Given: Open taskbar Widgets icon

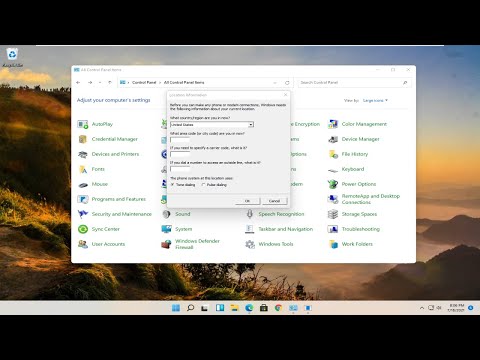Looking at the screenshot, I should pos(220,308).
